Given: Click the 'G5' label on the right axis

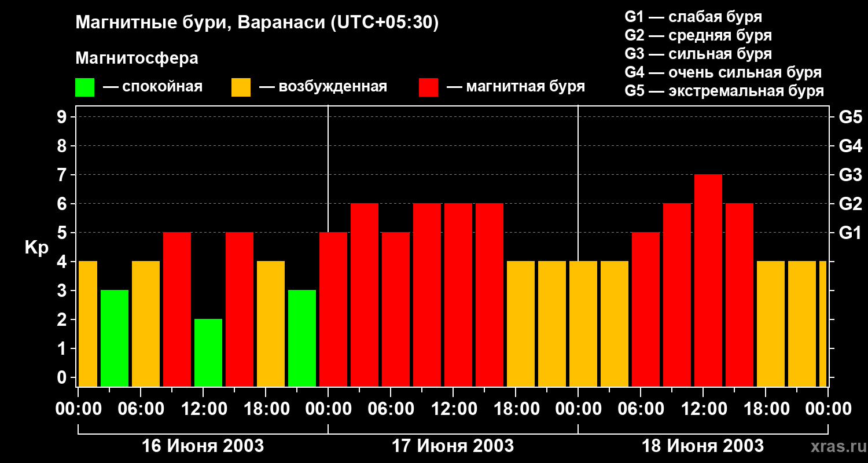Looking at the screenshot, I should (x=850, y=117).
